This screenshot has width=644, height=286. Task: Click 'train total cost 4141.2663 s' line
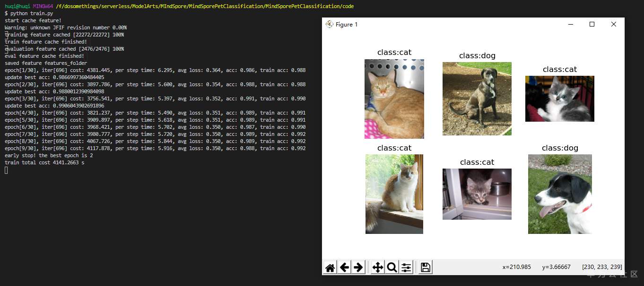point(44,162)
